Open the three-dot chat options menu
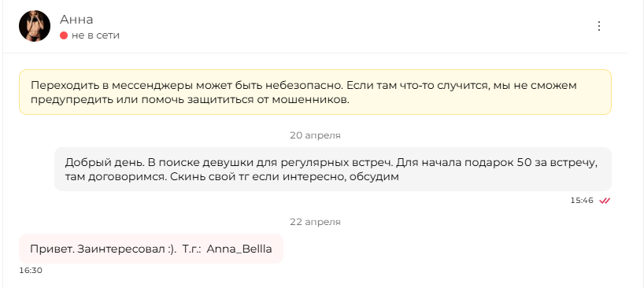 click(599, 26)
